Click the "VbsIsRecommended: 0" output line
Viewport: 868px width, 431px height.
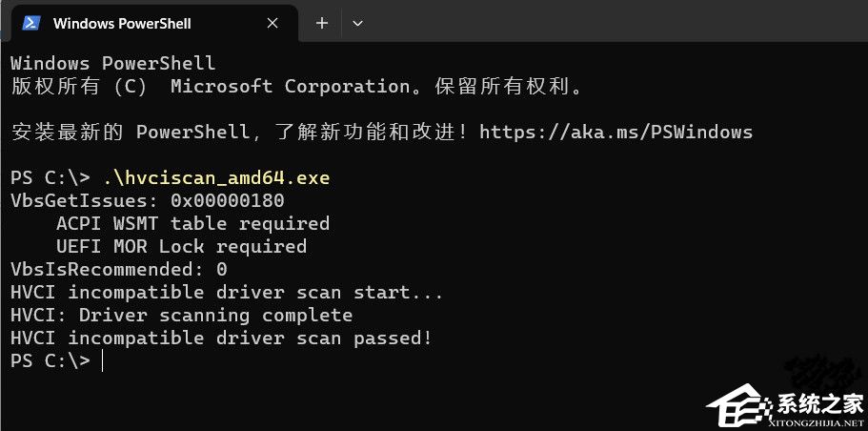point(118,270)
